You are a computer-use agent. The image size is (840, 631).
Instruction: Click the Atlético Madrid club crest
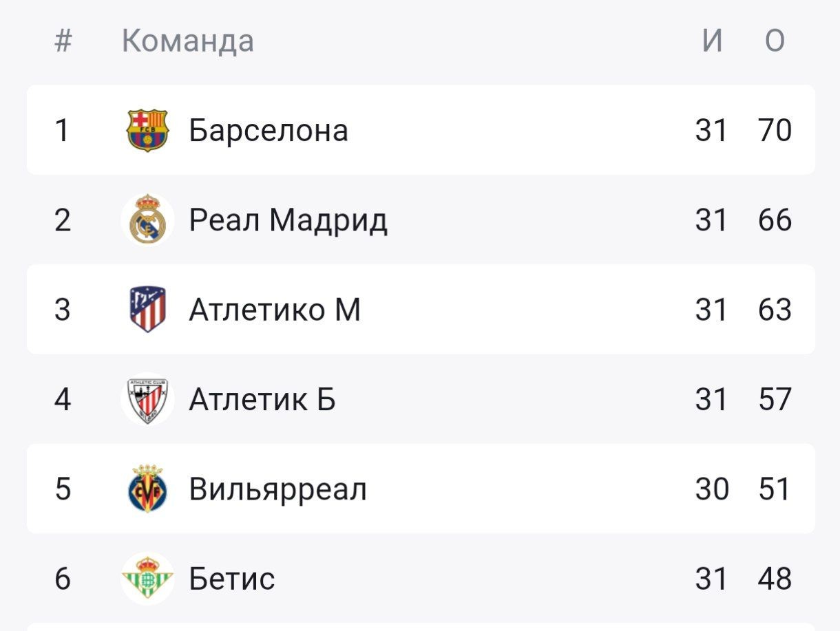coord(147,310)
